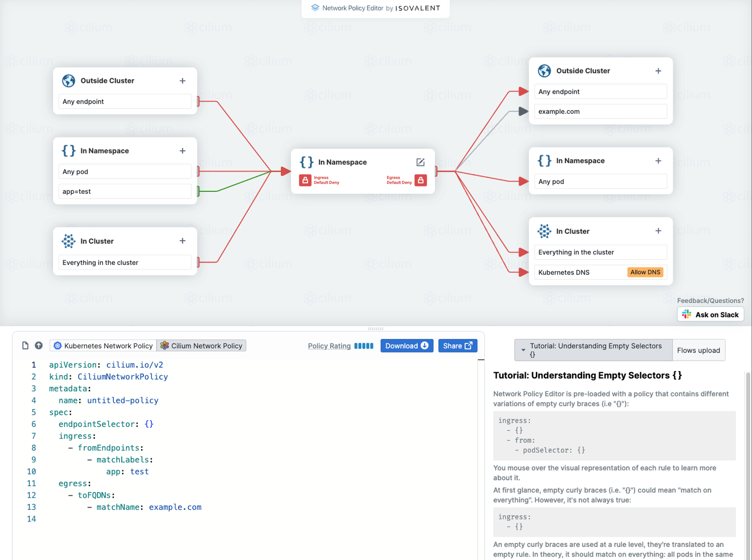Click code line 1 apiVersion cilium.io/v2

coord(106,365)
